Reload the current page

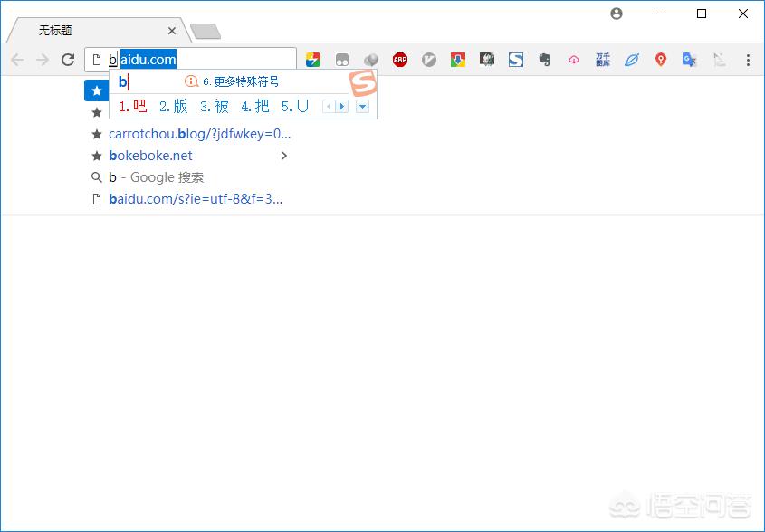coord(68,60)
